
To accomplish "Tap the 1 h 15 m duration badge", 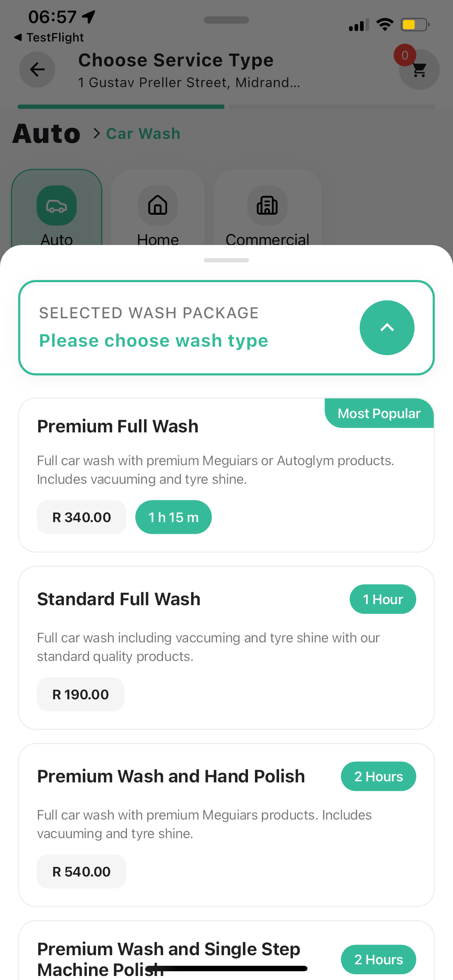I will 173,517.
